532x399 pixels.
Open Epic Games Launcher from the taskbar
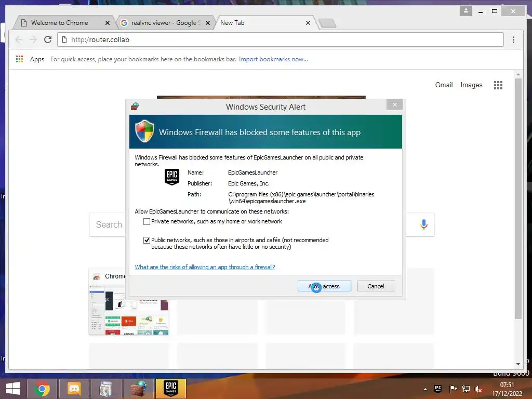(x=171, y=389)
